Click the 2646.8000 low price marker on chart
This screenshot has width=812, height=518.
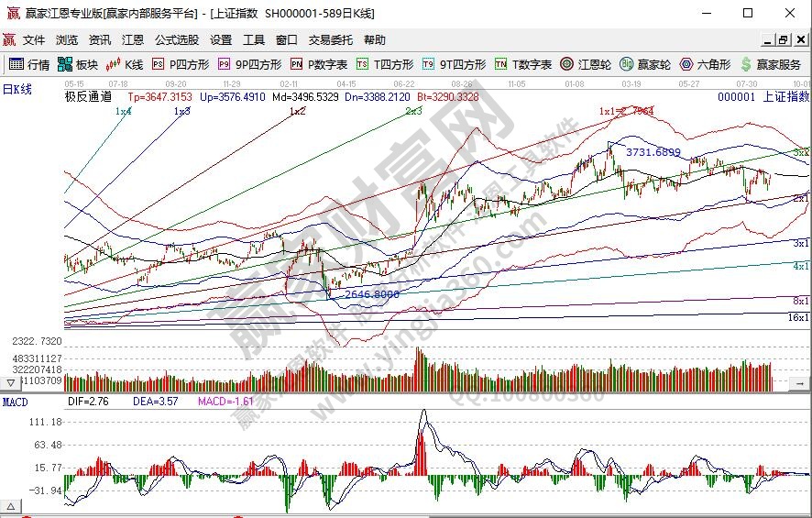(x=371, y=294)
